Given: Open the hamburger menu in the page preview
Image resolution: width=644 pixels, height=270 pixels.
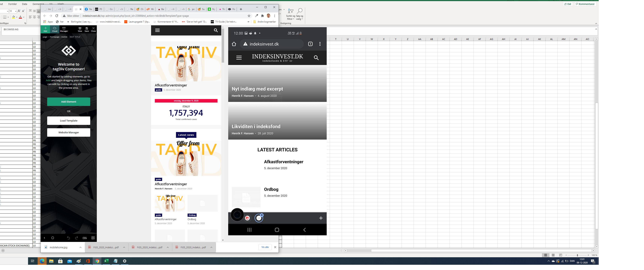Looking at the screenshot, I should click(x=157, y=30).
